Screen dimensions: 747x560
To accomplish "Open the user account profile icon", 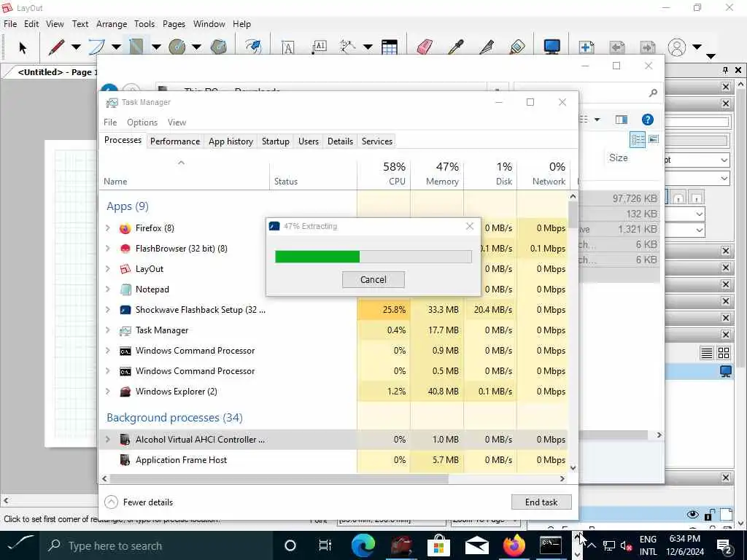I will [x=677, y=47].
